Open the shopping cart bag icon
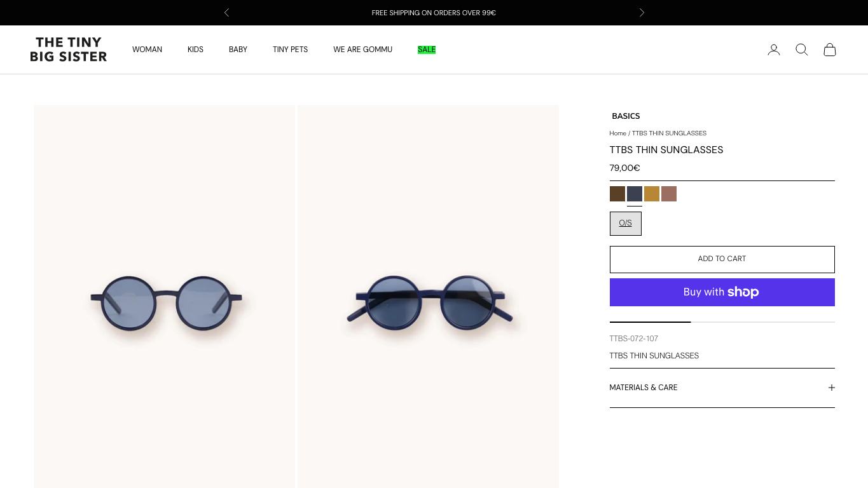The image size is (868, 488). (829, 50)
